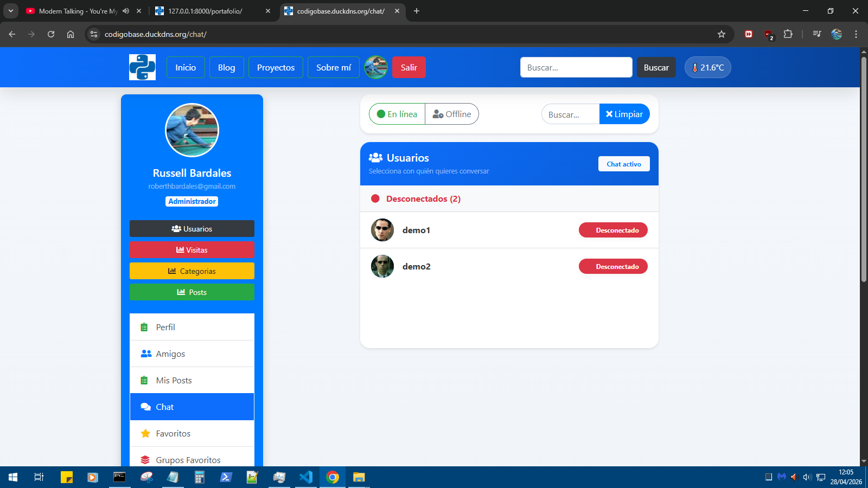The height and width of the screenshot is (488, 868).
Task: Open demo2 avatar image
Action: click(382, 266)
